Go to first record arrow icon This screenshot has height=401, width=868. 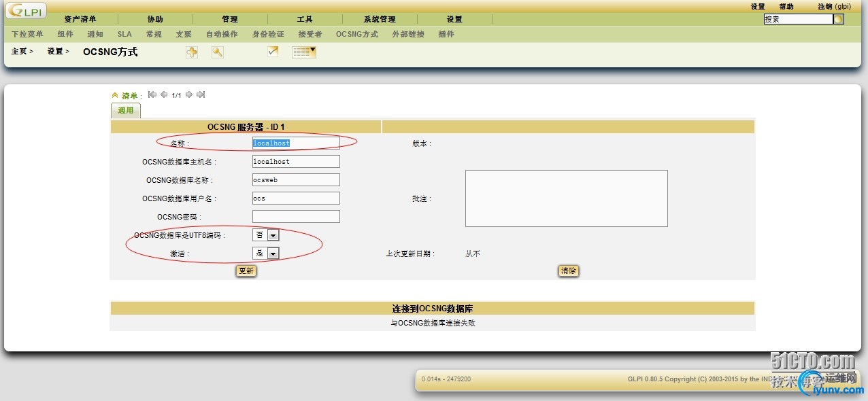152,94
